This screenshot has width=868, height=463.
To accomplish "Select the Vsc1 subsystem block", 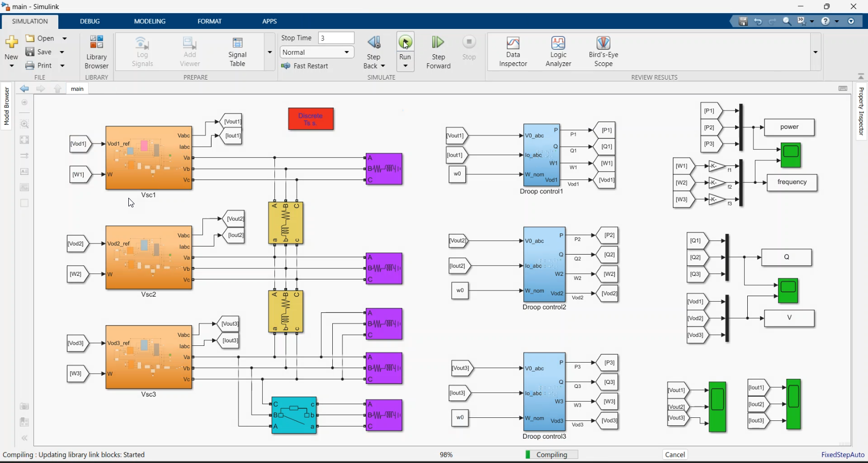I will point(149,158).
